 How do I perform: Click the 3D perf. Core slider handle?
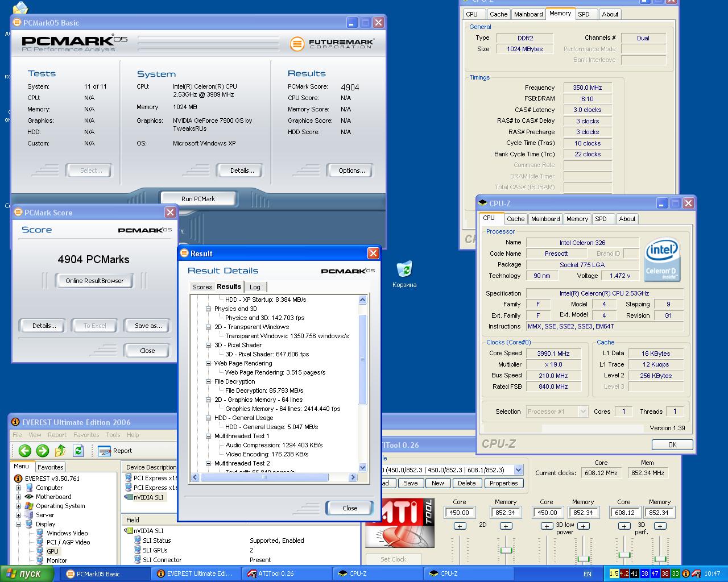[624, 555]
